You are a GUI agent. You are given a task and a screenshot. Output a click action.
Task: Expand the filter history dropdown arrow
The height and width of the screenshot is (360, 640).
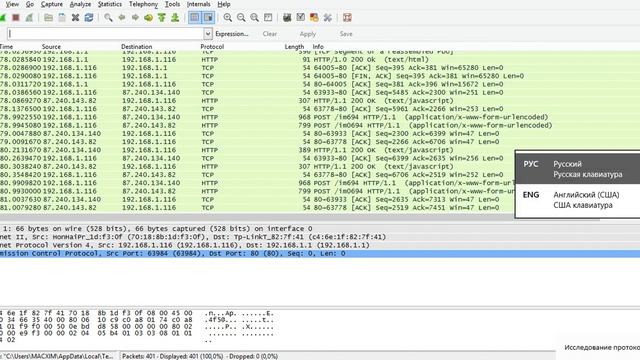[x=208, y=34]
